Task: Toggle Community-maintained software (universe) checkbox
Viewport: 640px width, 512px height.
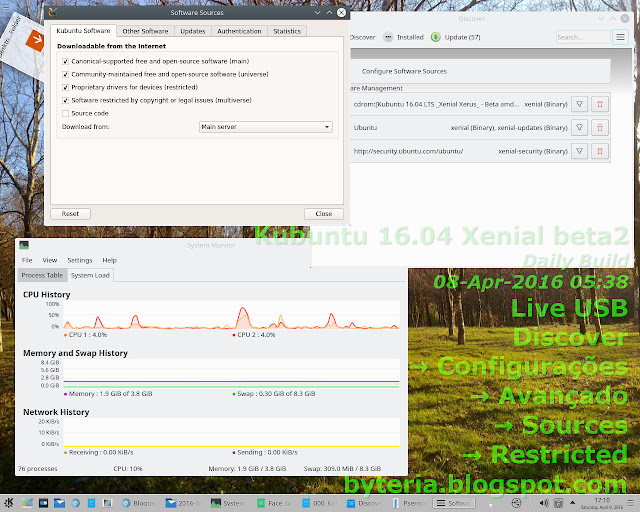Action: tap(65, 75)
